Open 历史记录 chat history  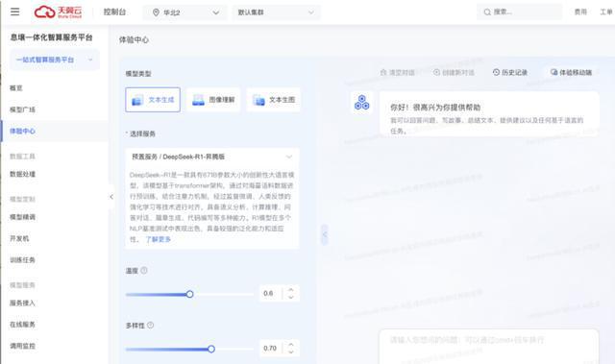510,72
